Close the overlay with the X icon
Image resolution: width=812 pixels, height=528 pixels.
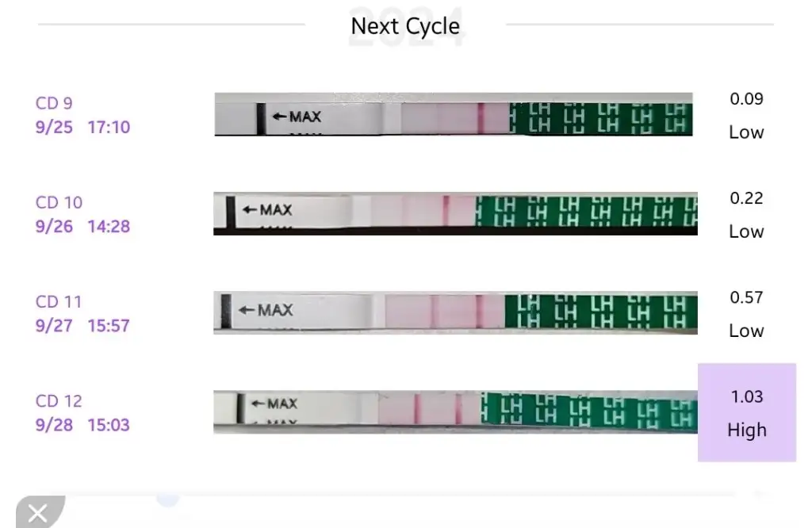[x=36, y=514]
